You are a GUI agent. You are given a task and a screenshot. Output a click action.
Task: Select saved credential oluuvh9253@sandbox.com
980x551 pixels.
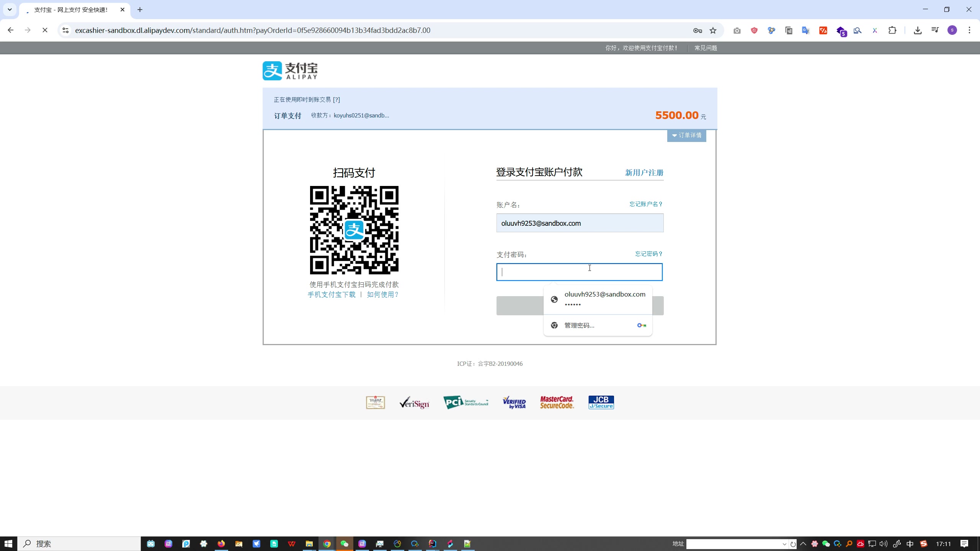point(598,299)
